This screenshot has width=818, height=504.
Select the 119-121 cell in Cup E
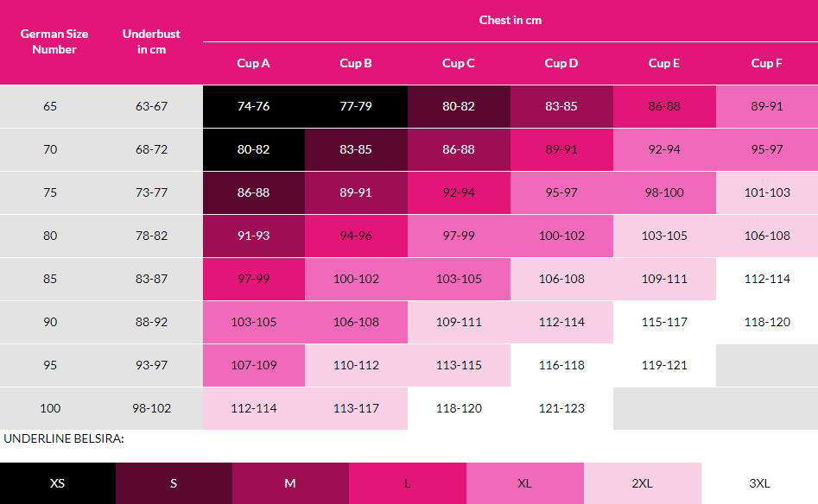(x=664, y=365)
